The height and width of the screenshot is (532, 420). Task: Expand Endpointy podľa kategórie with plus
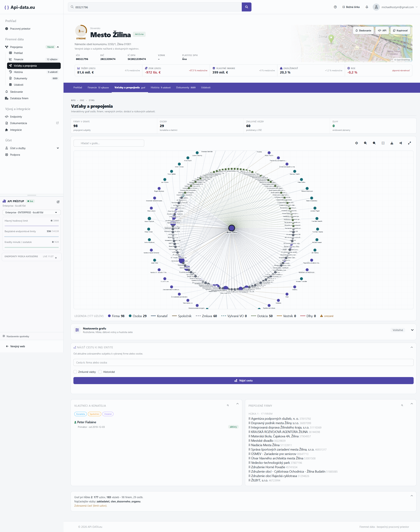pos(56,258)
